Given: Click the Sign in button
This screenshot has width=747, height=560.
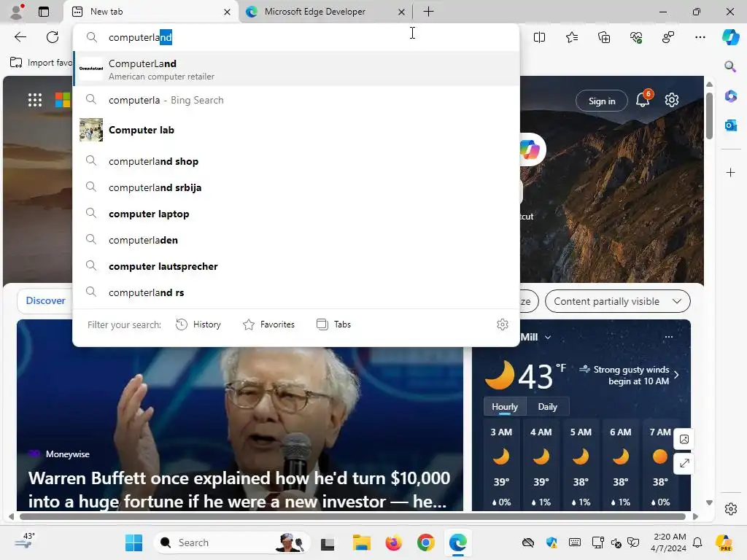Looking at the screenshot, I should point(602,101).
